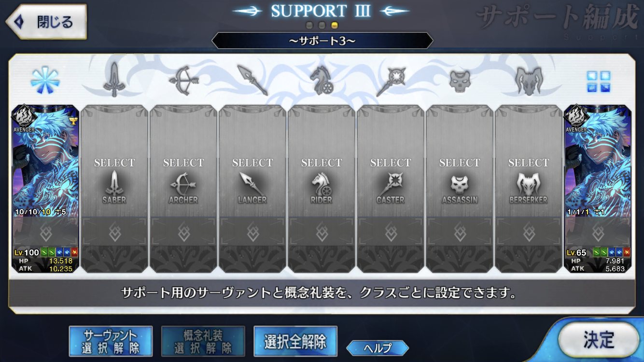Tap the Saber sword class icon
Image resolution: width=644 pixels, height=362 pixels.
point(114,80)
